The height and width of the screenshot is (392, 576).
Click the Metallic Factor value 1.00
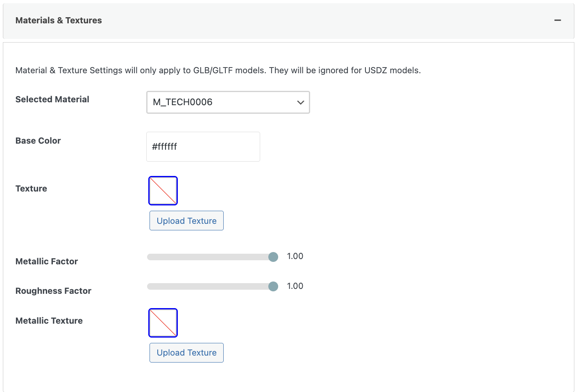pos(295,256)
